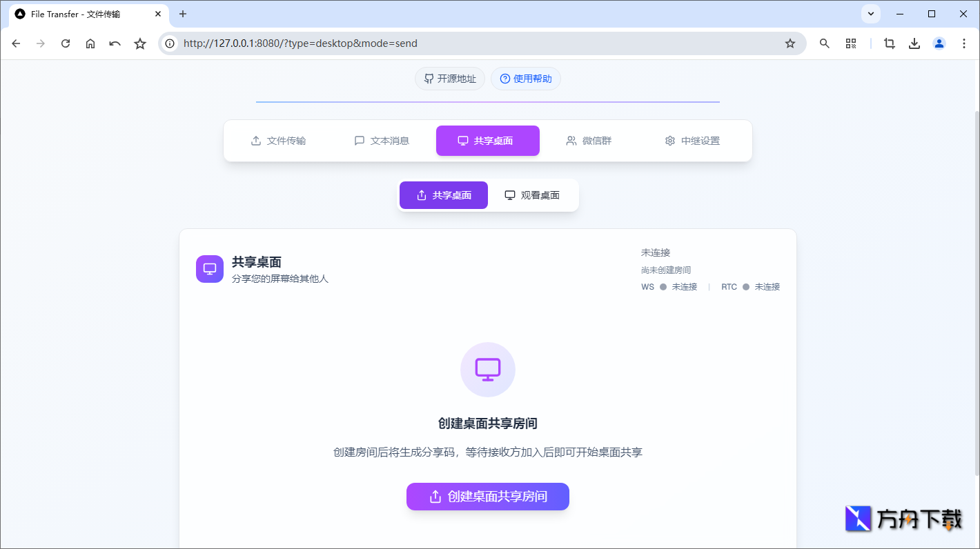Toggle the 共享桌面 mode button

click(443, 194)
